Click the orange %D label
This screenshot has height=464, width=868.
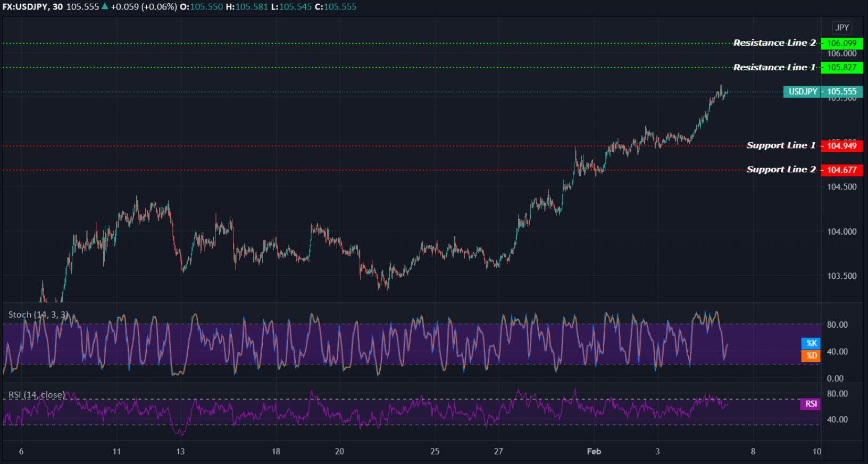tap(811, 355)
